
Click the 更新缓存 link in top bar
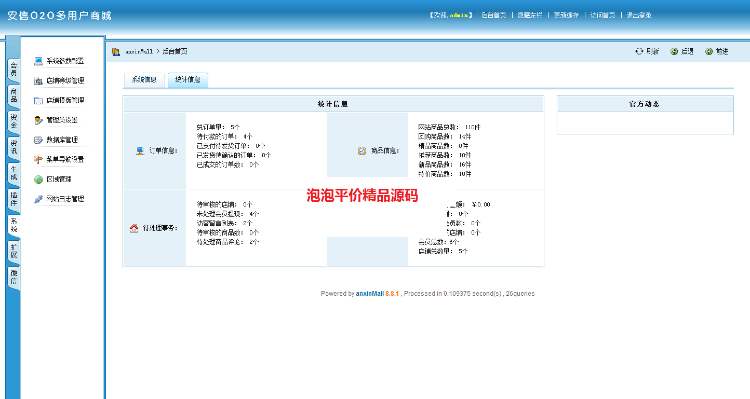point(566,15)
